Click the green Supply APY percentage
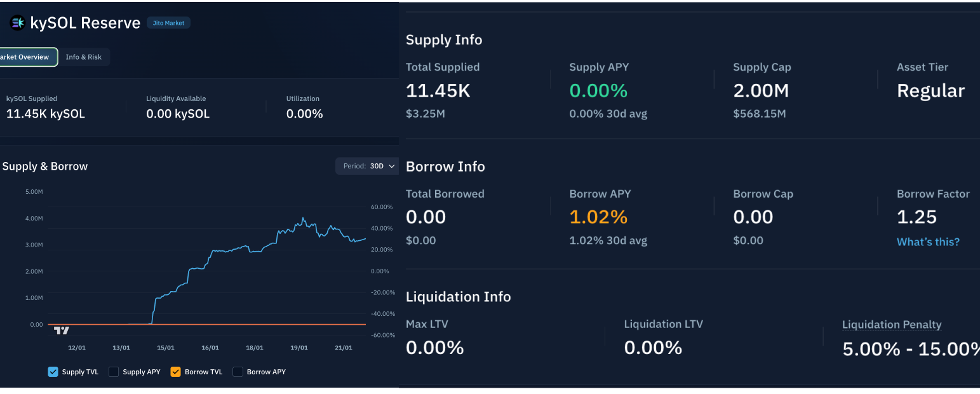 (x=598, y=90)
